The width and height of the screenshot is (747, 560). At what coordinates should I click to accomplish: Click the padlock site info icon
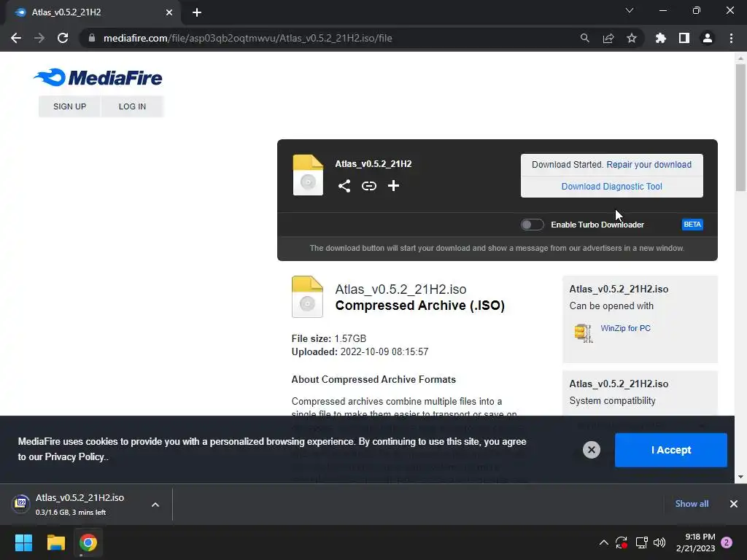click(91, 38)
